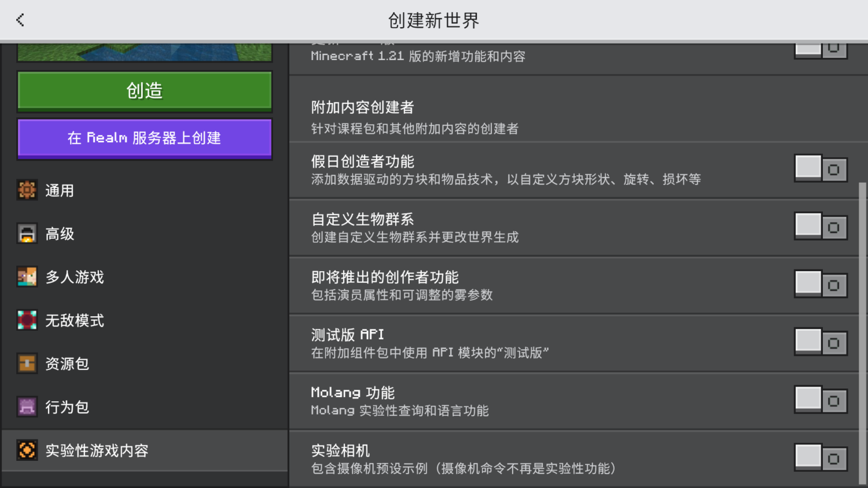Switch to 多人游戏 tab
This screenshot has width=868, height=488.
tap(145, 277)
